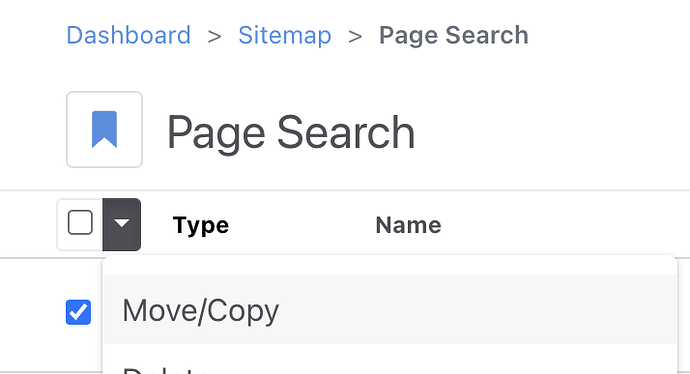The image size is (690, 374).
Task: Open the bulk actions caret dropdown
Action: [x=121, y=224]
